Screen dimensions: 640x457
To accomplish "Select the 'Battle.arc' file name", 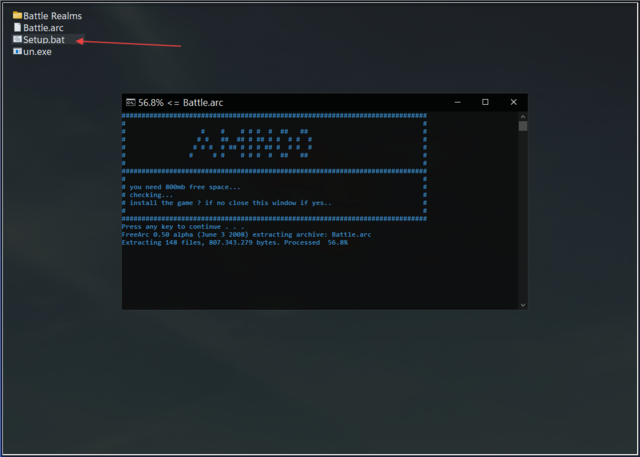I will [43, 28].
